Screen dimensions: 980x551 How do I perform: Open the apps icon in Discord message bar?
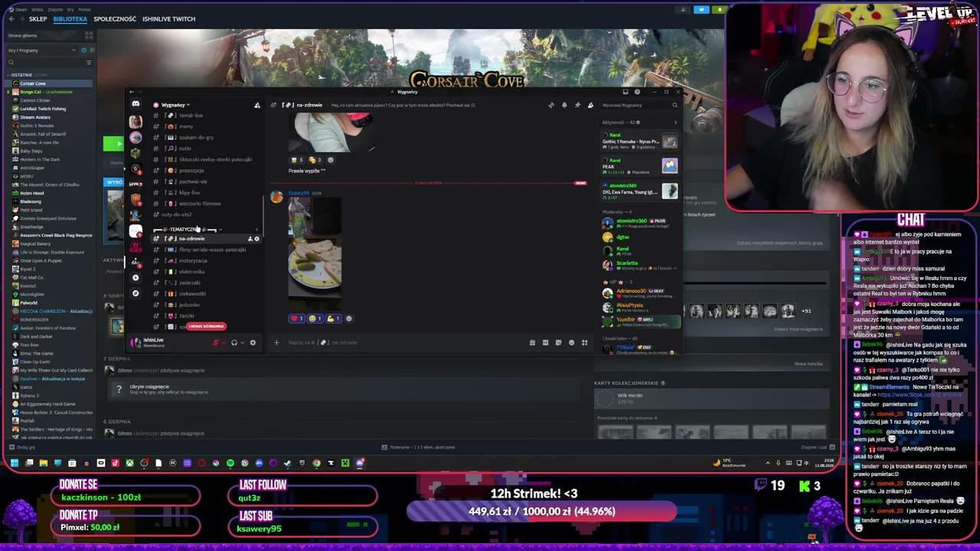click(584, 343)
